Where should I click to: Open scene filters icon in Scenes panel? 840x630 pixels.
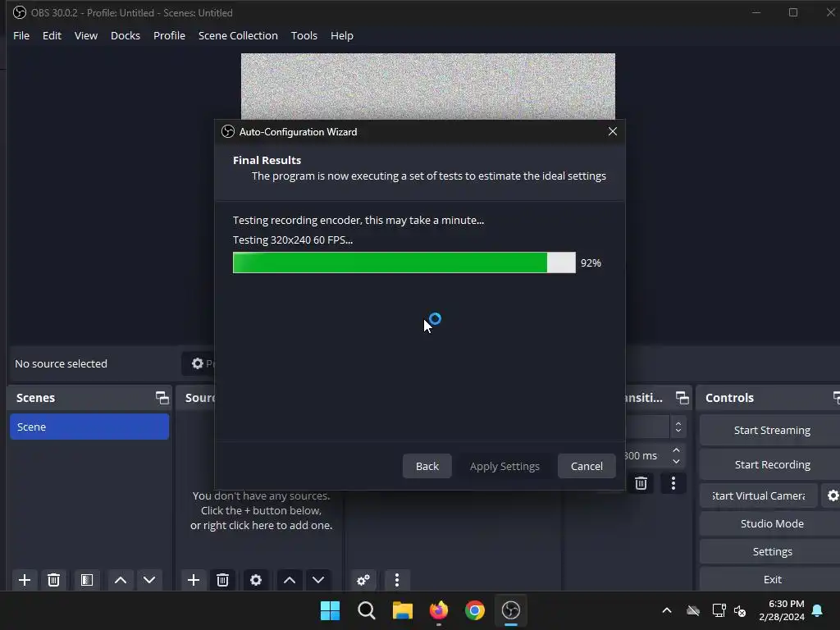87,580
